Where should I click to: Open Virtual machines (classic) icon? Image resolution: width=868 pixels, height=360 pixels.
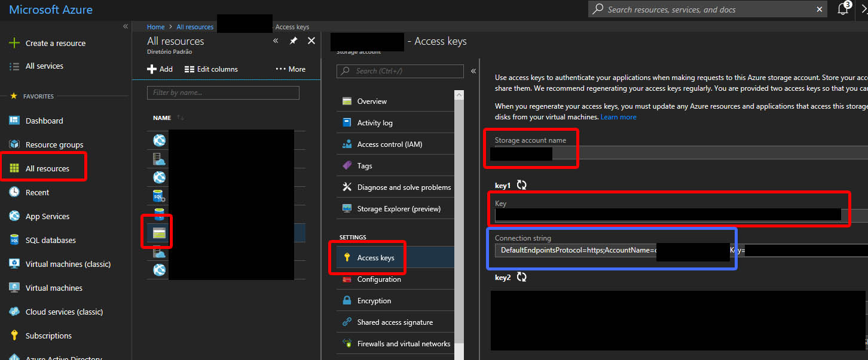pos(14,264)
